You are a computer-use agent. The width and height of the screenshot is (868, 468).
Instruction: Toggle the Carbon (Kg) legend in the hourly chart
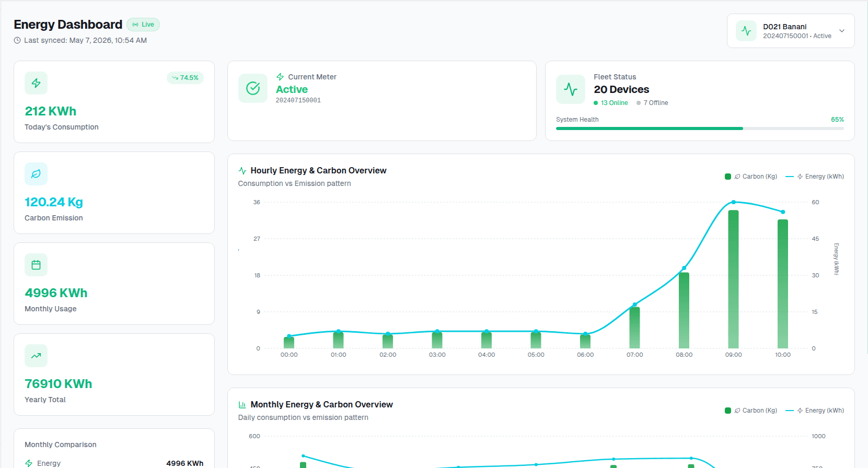coord(751,177)
